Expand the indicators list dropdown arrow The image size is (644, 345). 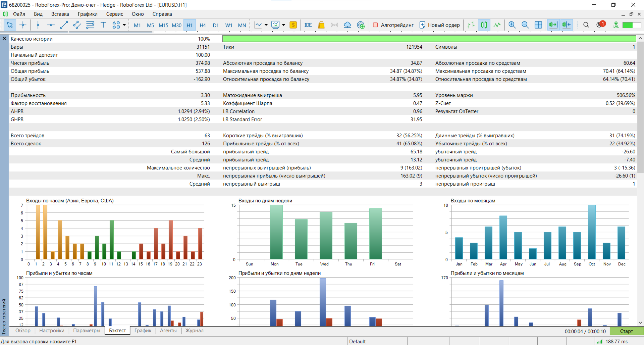tap(266, 25)
